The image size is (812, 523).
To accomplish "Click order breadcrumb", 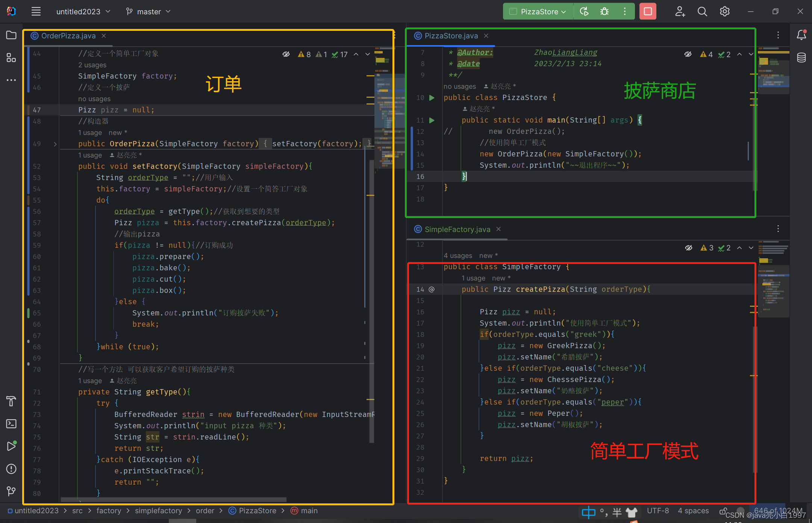I will (x=205, y=511).
